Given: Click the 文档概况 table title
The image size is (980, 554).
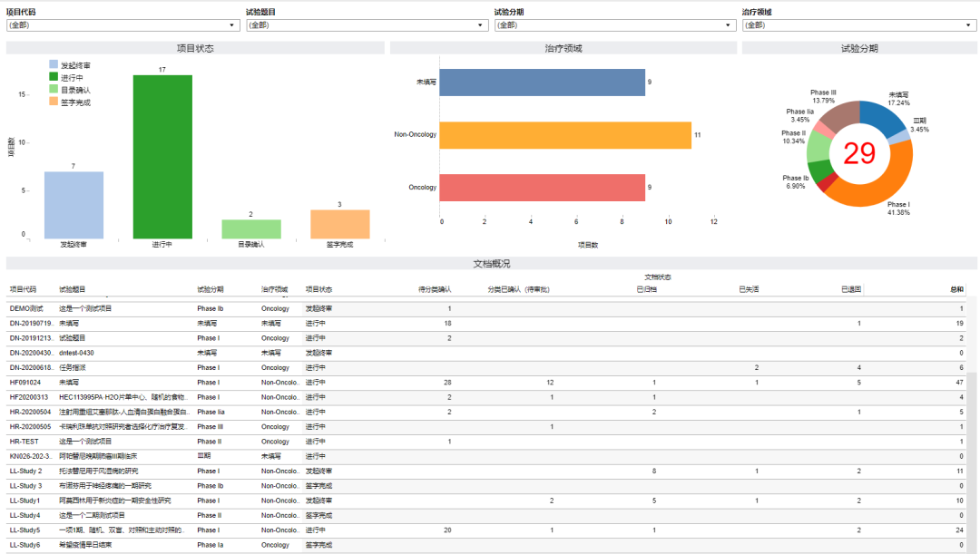Looking at the screenshot, I should pyautogui.click(x=491, y=264).
